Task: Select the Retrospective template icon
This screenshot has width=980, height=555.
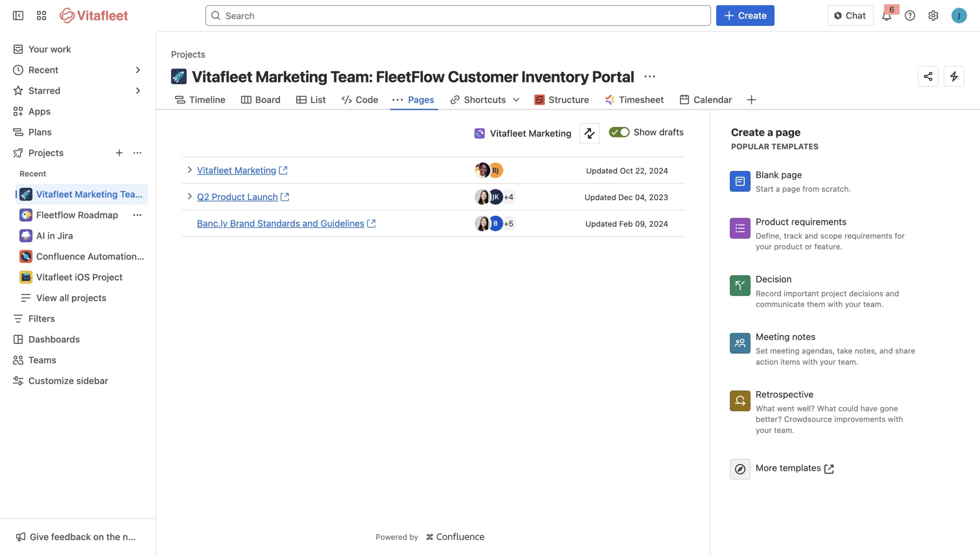Action: click(740, 401)
